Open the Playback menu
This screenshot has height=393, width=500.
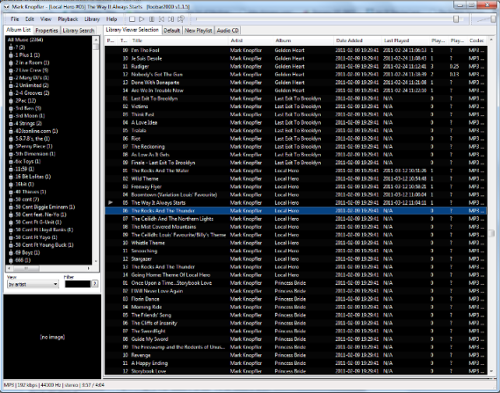pyautogui.click(x=68, y=19)
